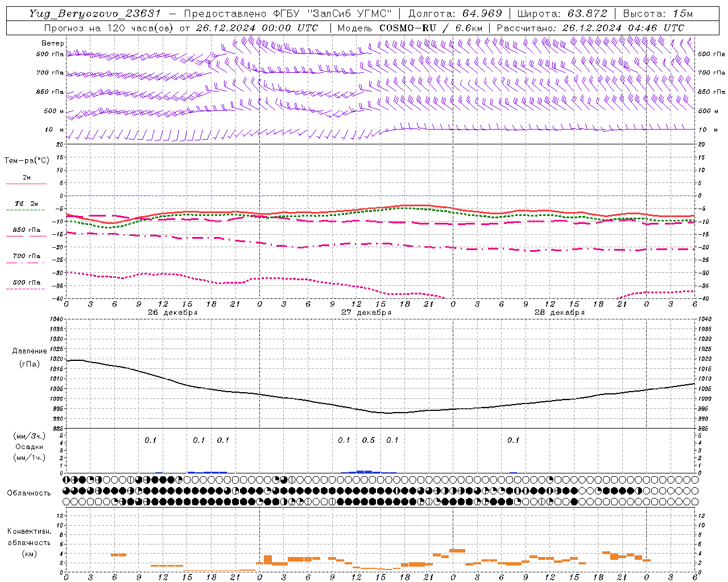728x582 pixels.
Task: Click the Высота: 15м header field
Action: pos(657,14)
